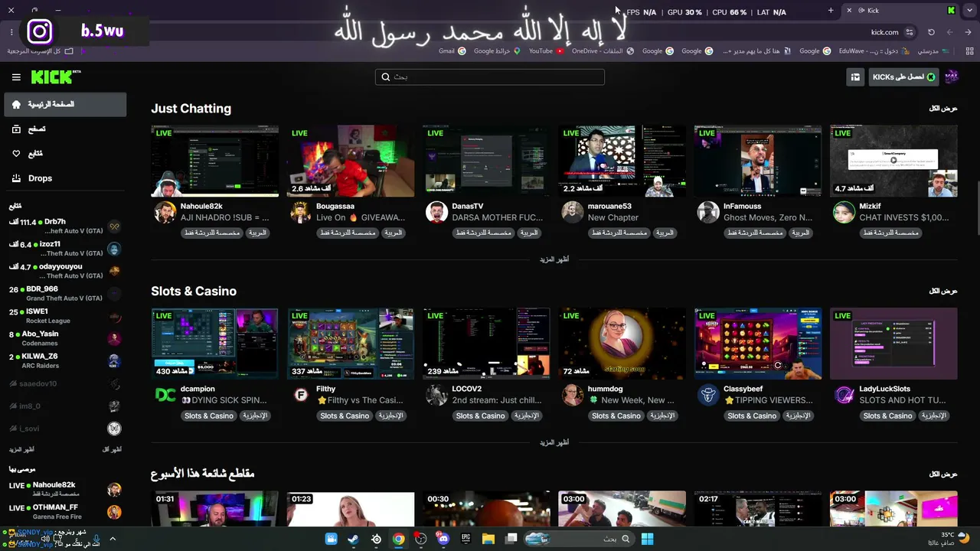This screenshot has width=980, height=551.
Task: Open izoz11 channel in followed list
Action: (x=65, y=248)
